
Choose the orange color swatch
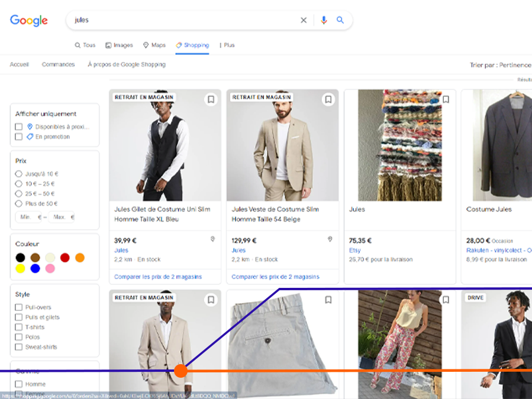click(80, 258)
